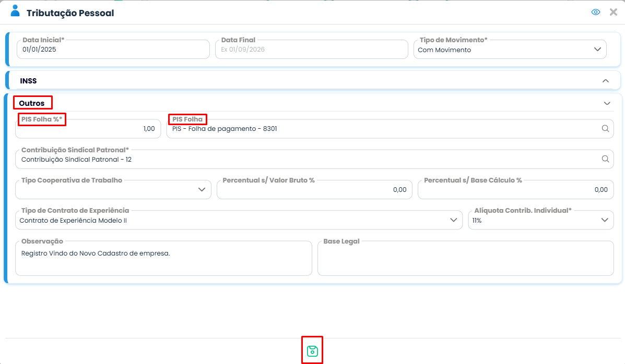Image resolution: width=625 pixels, height=364 pixels.
Task: Collapse the Outros section chevron
Action: 607,104
